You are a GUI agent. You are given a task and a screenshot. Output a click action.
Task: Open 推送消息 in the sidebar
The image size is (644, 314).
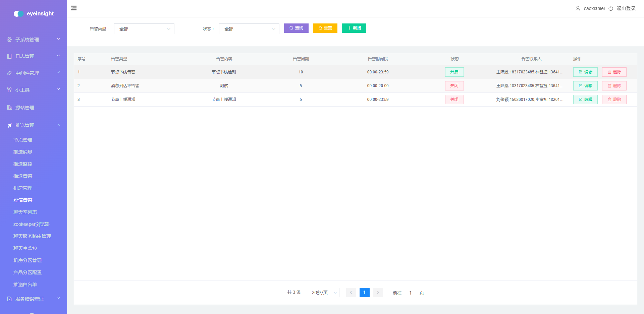[23, 152]
